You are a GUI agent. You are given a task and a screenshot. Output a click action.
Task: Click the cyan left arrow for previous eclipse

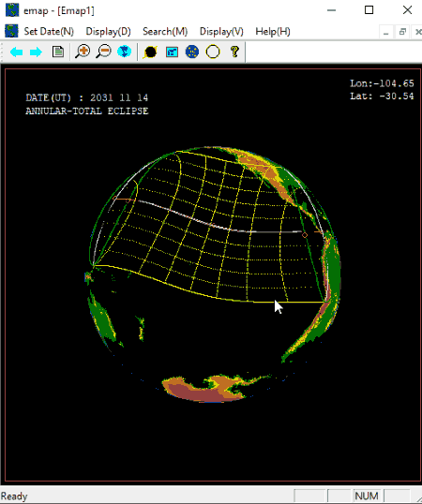tap(16, 52)
